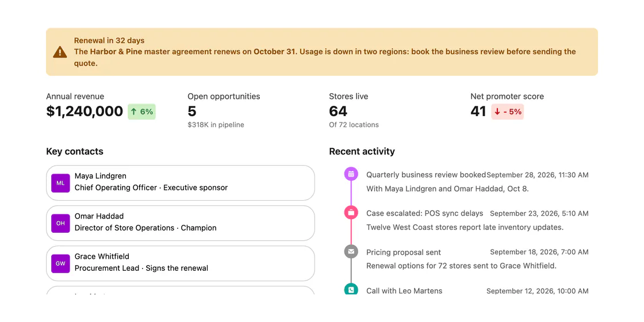Click the down arrow in the -5% NPS badge
The height and width of the screenshot is (322, 644).
pos(497,112)
